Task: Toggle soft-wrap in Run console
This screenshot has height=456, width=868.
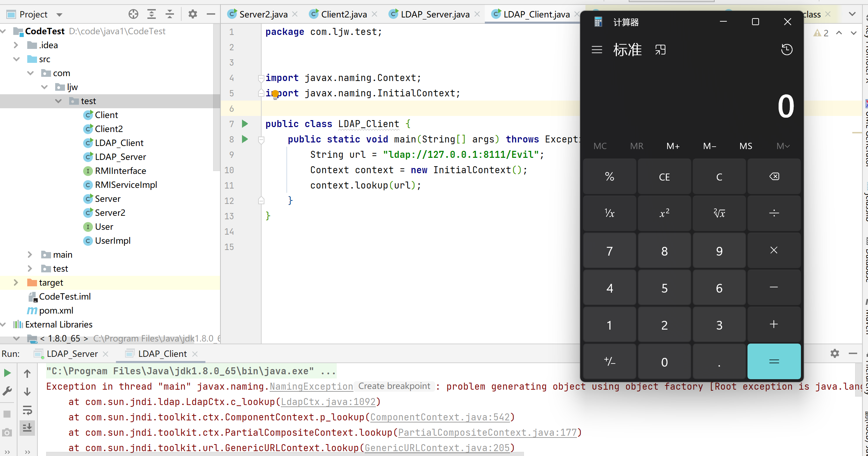Action: tap(27, 410)
